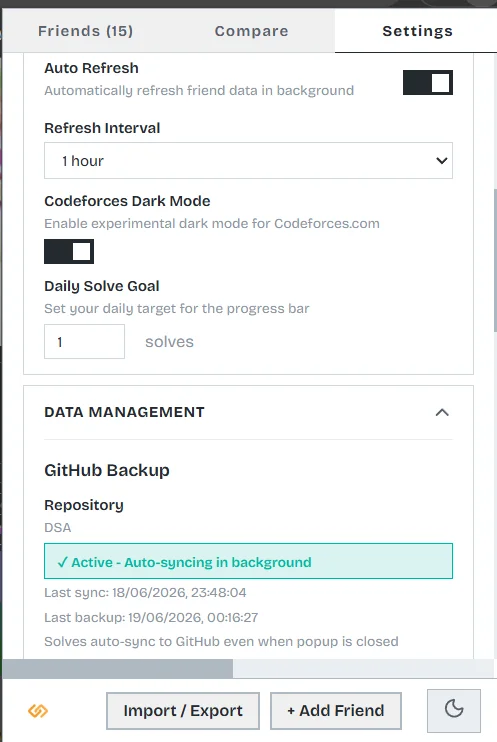Image resolution: width=497 pixels, height=742 pixels.
Task: Click the + Add Friend button
Action: click(336, 711)
